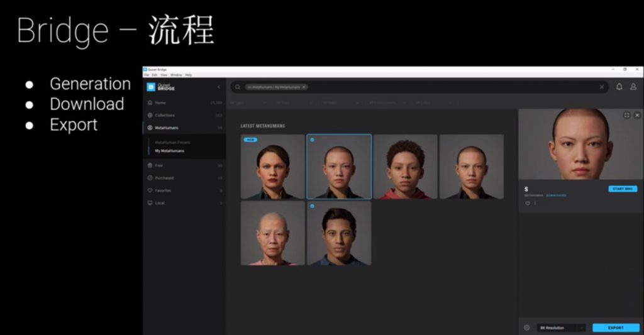Click the Quixel Bridge logo icon
644x335 pixels.
point(151,87)
